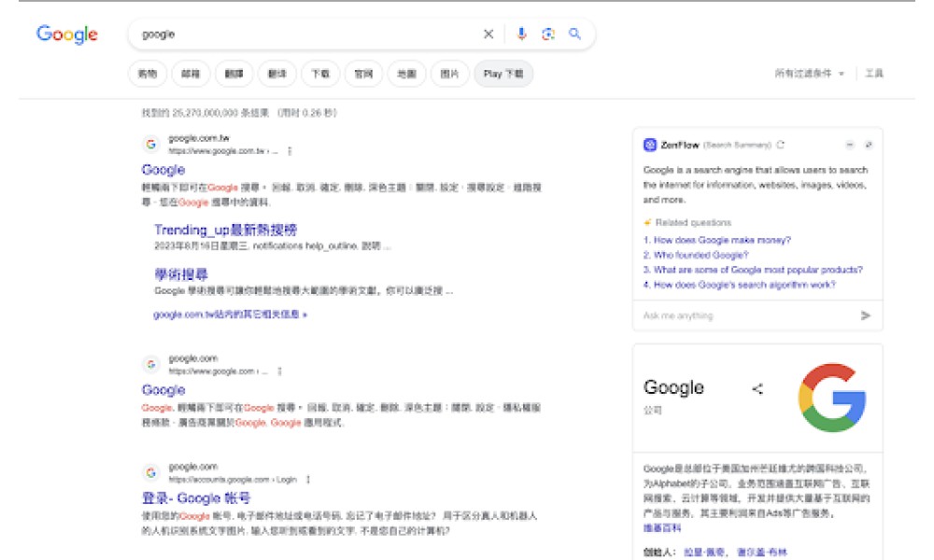
Task: Click the accounts.google.com › Login URL text
Action: [233, 479]
